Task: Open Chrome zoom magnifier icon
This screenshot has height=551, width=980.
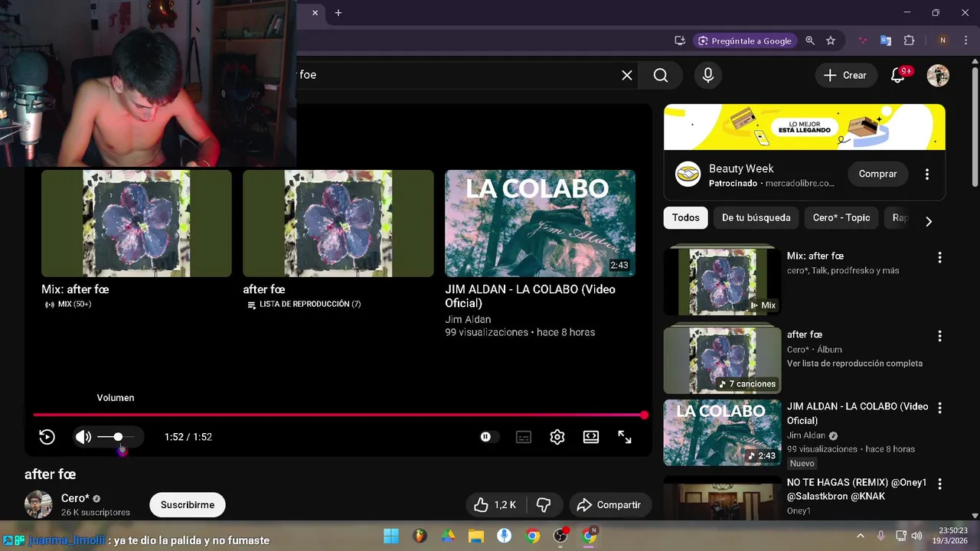Action: pyautogui.click(x=810, y=41)
